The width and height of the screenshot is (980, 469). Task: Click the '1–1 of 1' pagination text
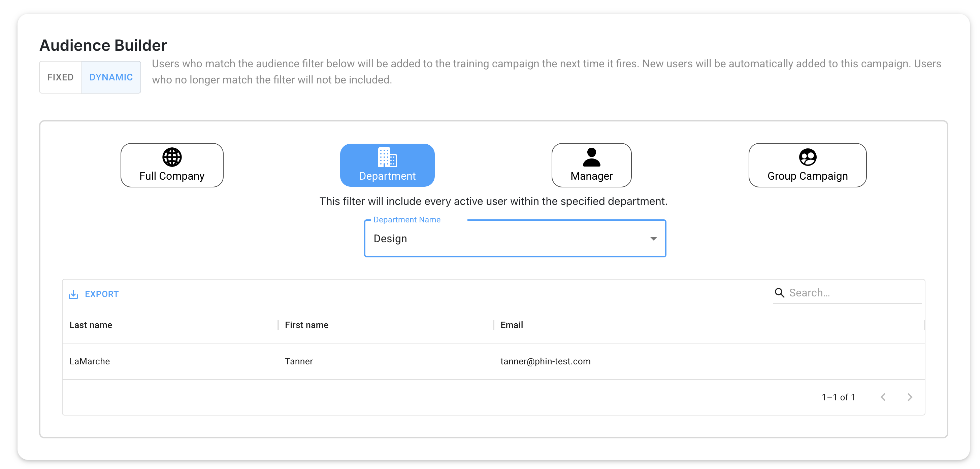839,397
